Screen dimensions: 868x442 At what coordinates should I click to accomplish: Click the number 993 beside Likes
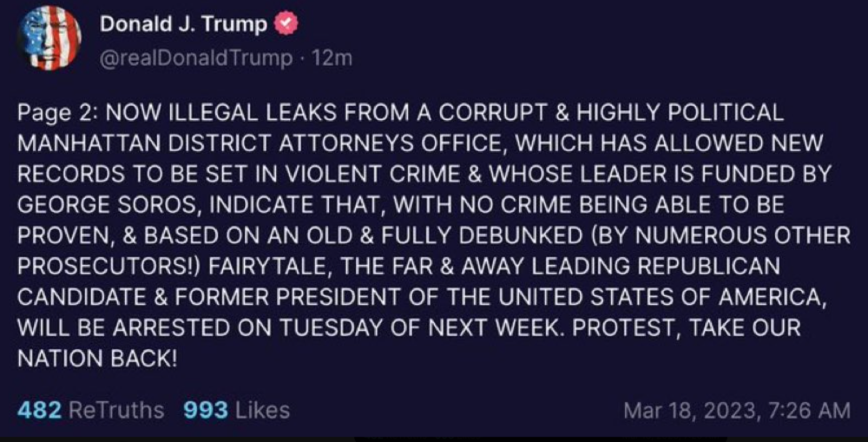pyautogui.click(x=205, y=410)
